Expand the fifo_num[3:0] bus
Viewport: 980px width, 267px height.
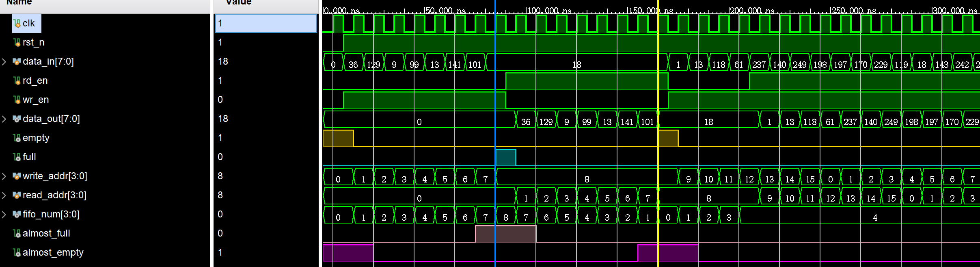[4, 214]
